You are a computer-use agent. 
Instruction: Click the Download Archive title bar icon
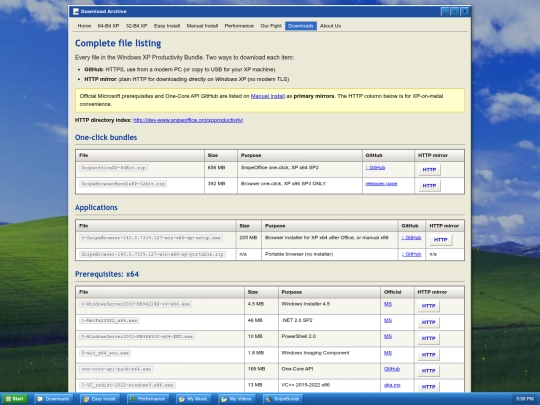point(76,11)
